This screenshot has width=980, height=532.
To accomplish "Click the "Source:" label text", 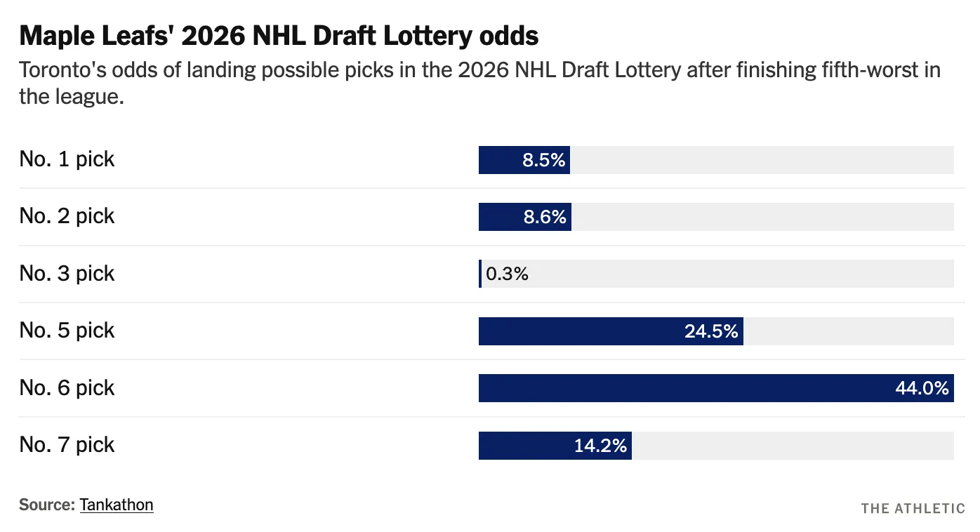I will point(47,505).
